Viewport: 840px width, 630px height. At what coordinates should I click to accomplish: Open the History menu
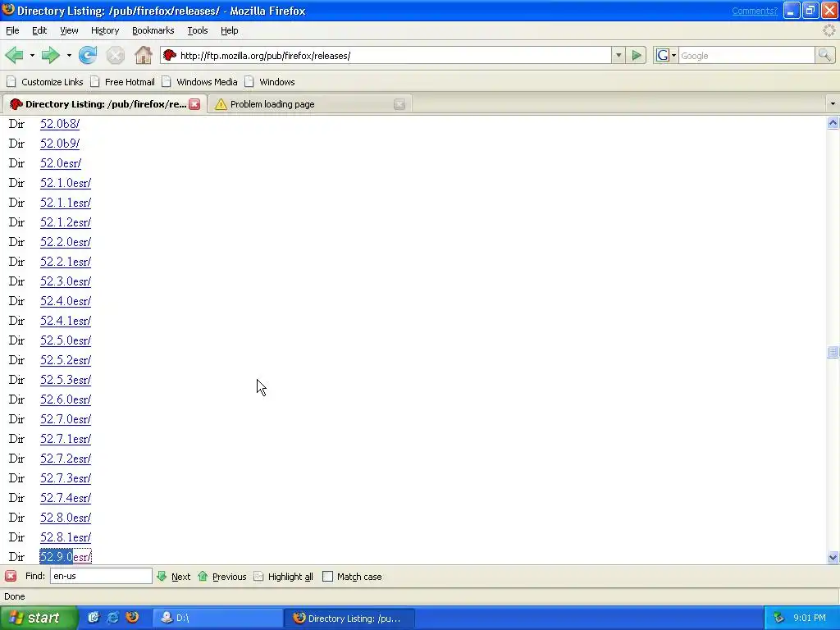point(105,30)
